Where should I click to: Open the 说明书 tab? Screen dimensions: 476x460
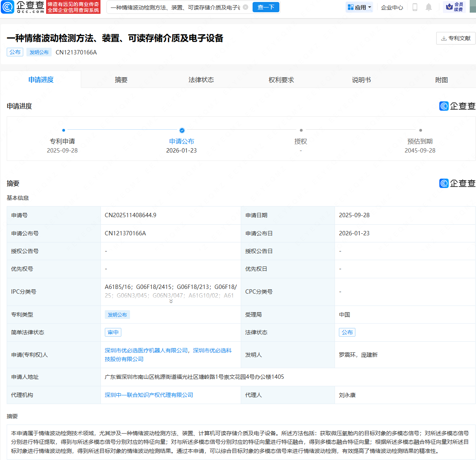click(x=361, y=80)
